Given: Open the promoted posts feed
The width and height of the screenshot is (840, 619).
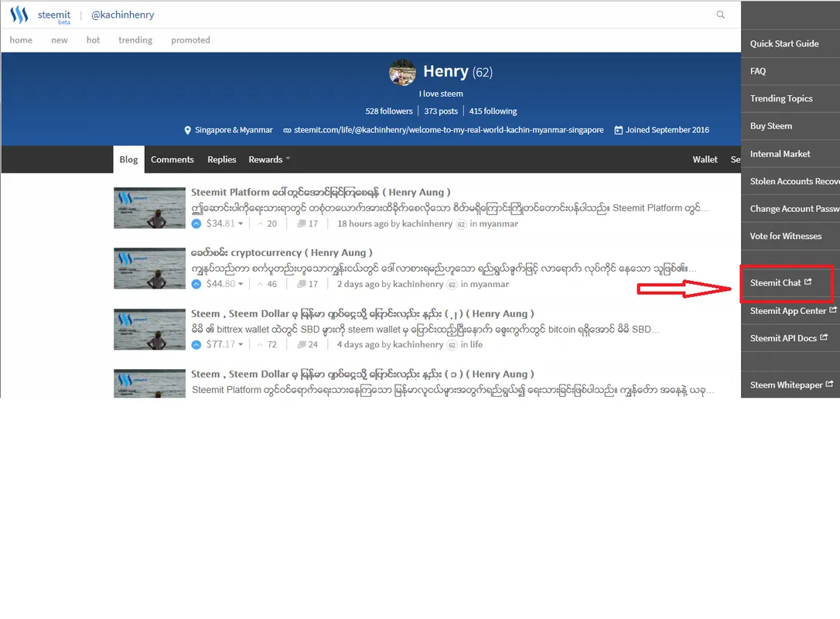Looking at the screenshot, I should coord(191,40).
